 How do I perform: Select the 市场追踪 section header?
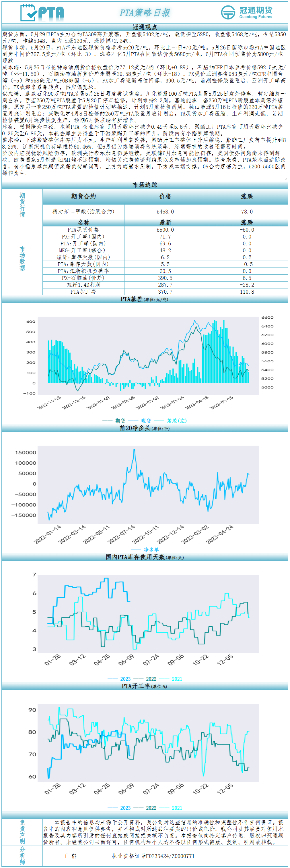pyautogui.click(x=145, y=185)
